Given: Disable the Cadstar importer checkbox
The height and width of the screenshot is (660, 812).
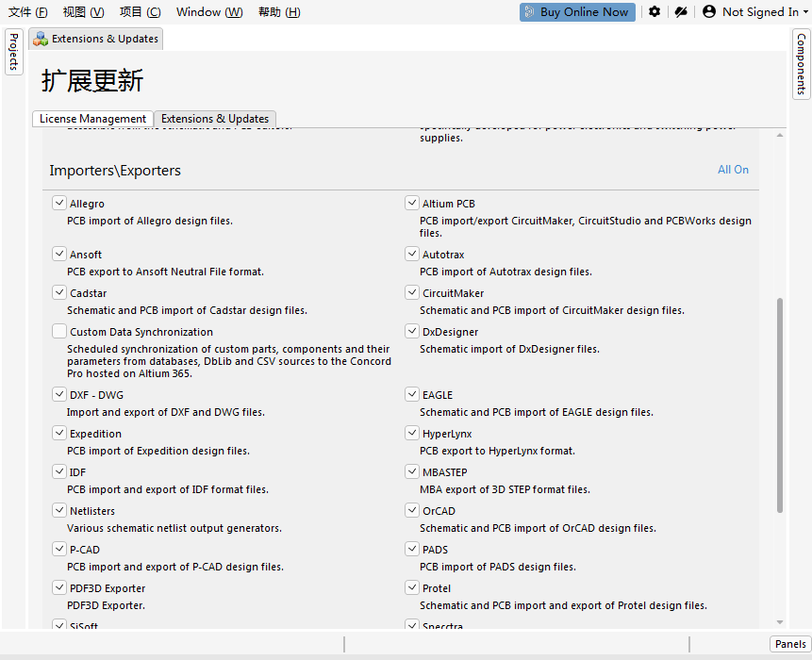Looking at the screenshot, I should [59, 292].
